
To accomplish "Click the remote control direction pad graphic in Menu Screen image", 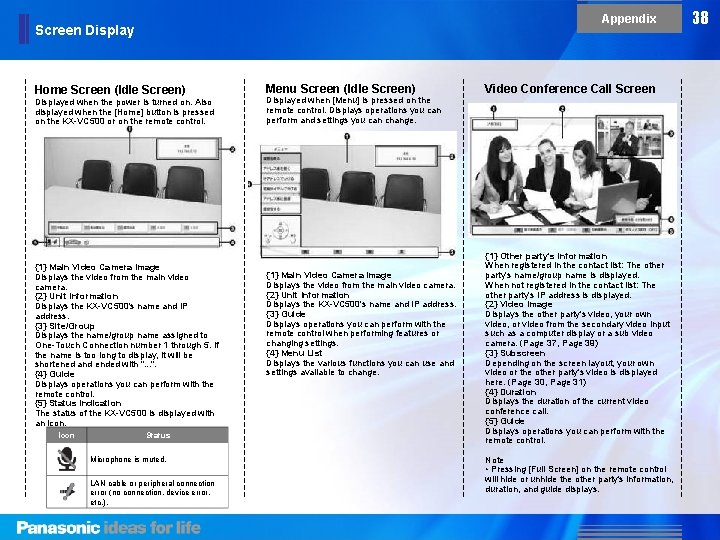I will [281, 232].
